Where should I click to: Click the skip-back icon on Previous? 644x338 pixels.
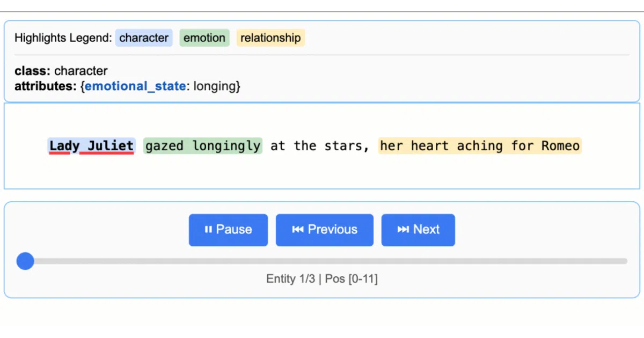(x=297, y=230)
